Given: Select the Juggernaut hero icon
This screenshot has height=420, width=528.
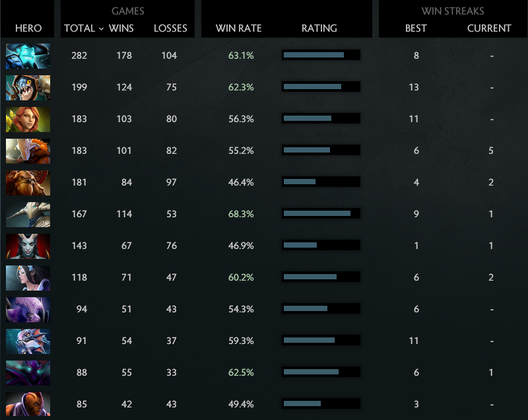Looking at the screenshot, I should [28, 151].
